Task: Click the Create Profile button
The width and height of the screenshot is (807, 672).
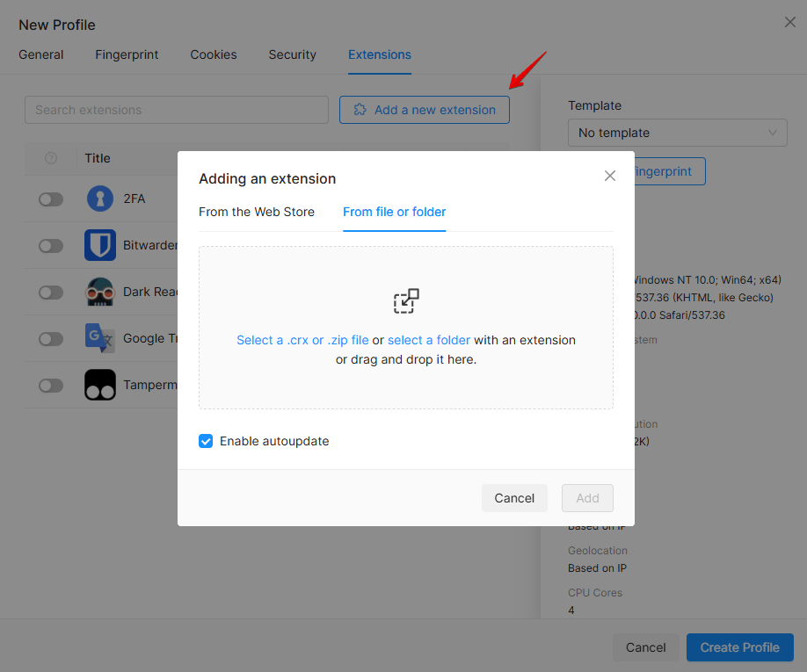Action: point(739,647)
